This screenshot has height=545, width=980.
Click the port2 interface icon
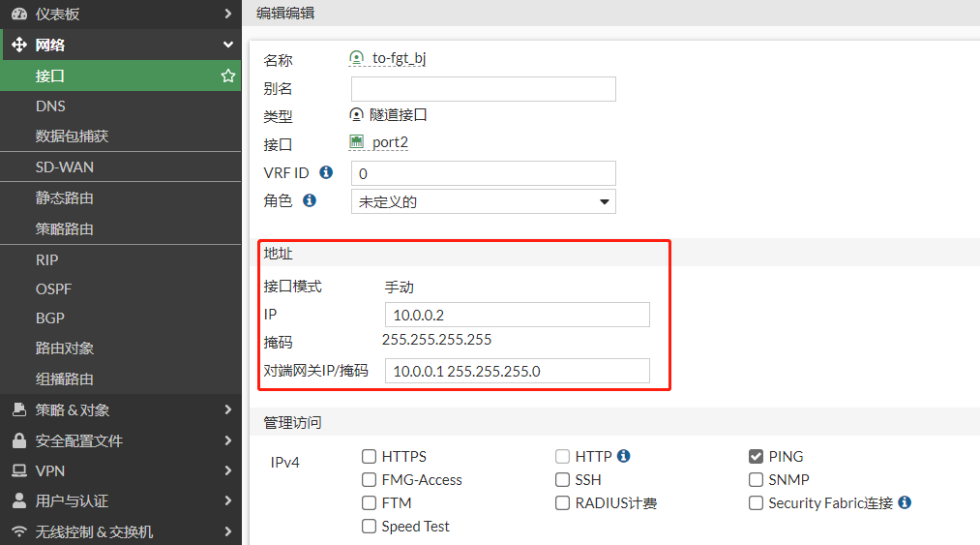(x=357, y=142)
